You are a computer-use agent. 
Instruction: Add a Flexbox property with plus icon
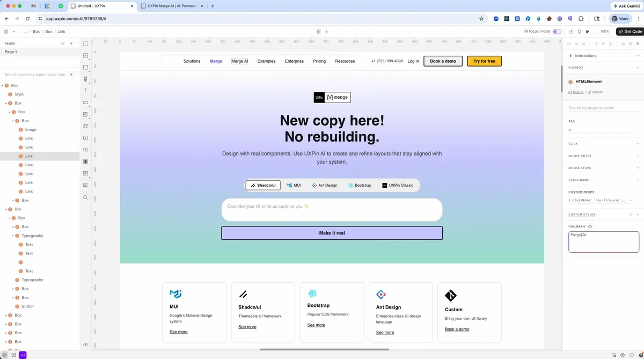pyautogui.click(x=638, y=68)
